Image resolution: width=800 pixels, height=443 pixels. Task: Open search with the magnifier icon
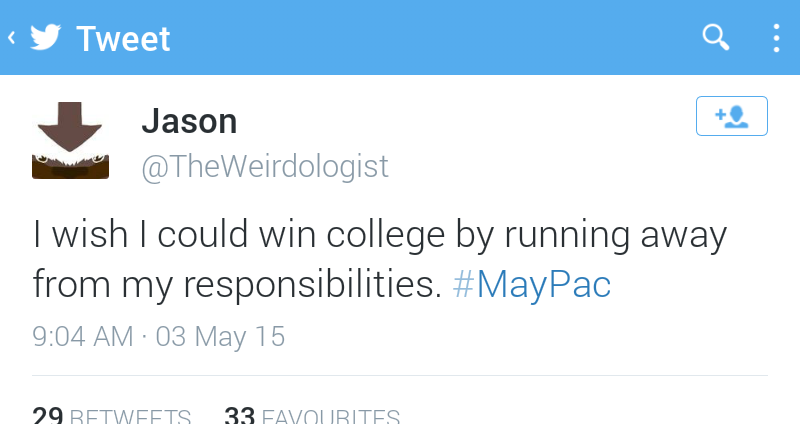[716, 37]
